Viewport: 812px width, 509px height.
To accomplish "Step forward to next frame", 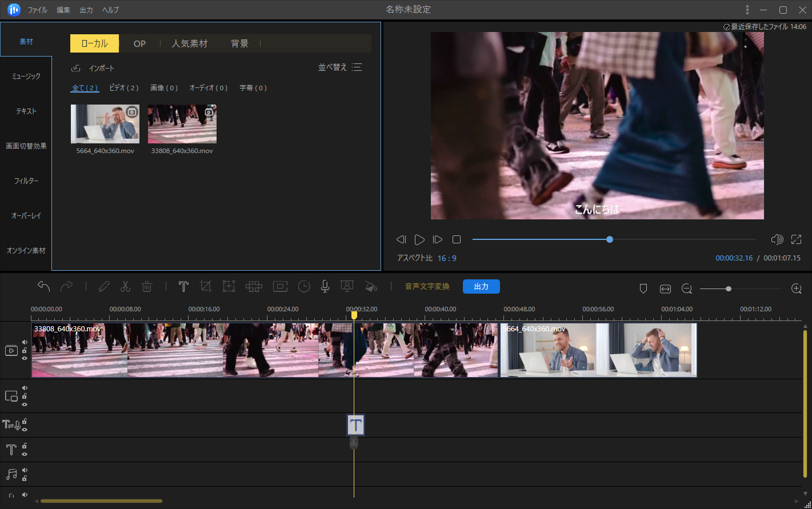I will pos(438,239).
